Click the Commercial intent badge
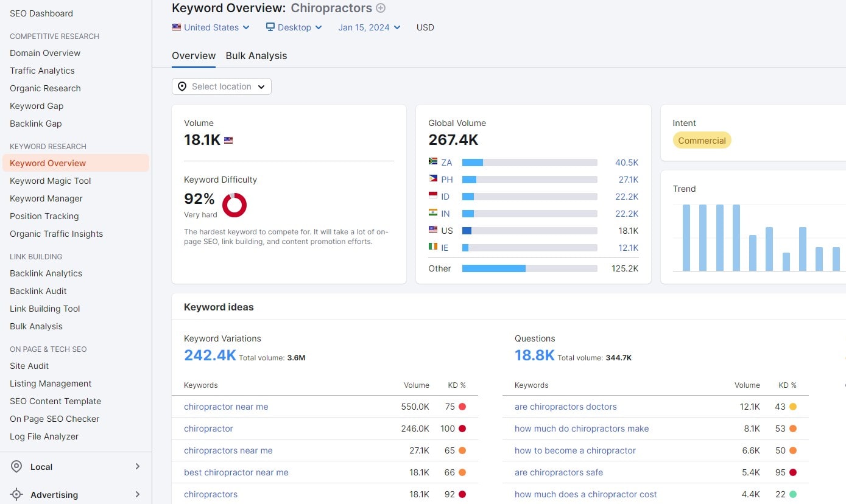846x504 pixels. tap(702, 141)
